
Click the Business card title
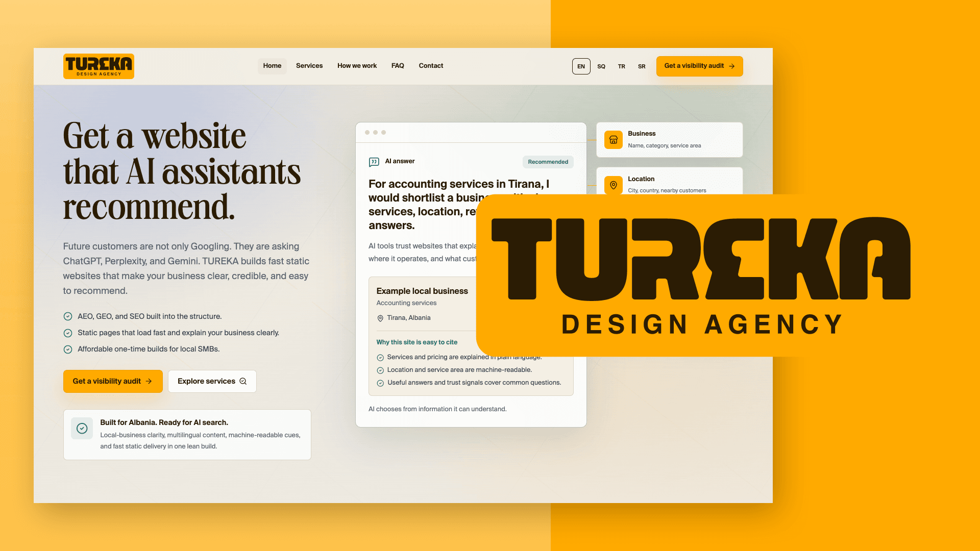tap(642, 134)
